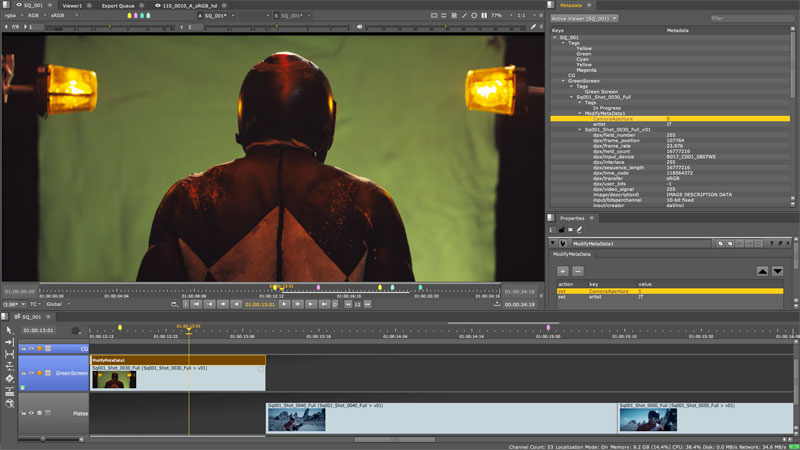Select the retime clip tool
The image size is (800, 450).
(9, 391)
